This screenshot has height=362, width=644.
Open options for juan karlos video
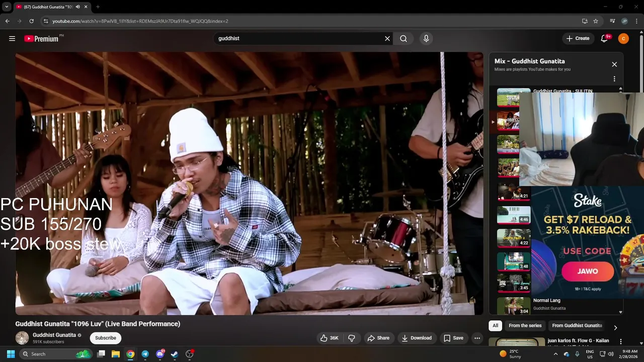(620, 341)
